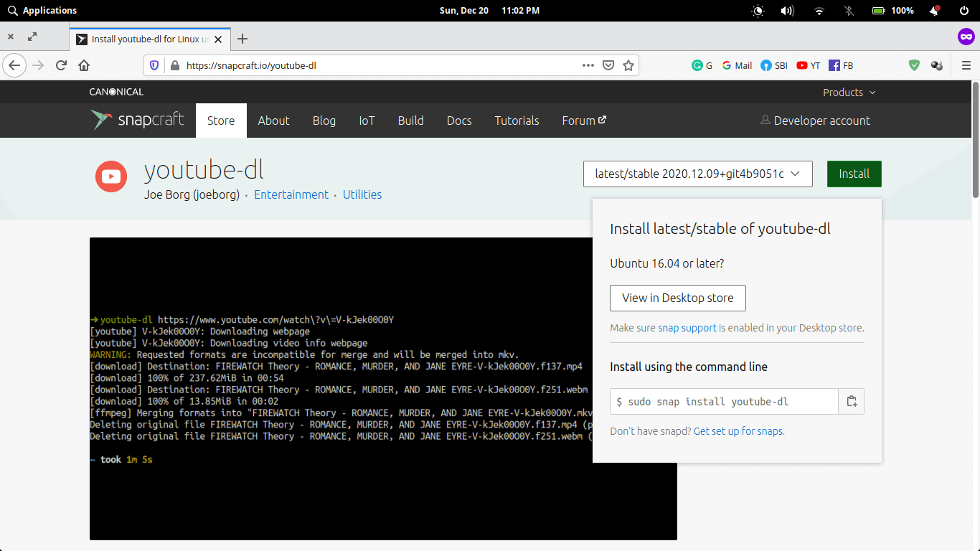Click the private browsing mask icon
The image size is (980, 551).
(x=966, y=37)
